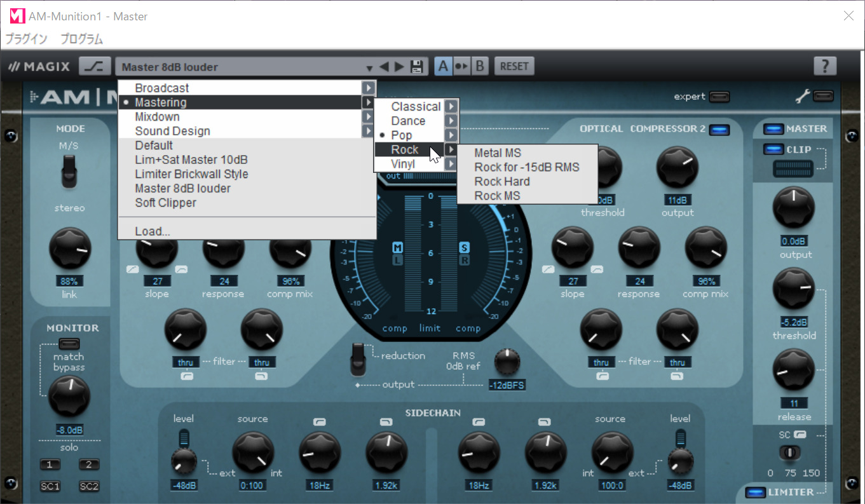Click the S channel indicator on meter
This screenshot has width=865, height=504.
point(465,247)
